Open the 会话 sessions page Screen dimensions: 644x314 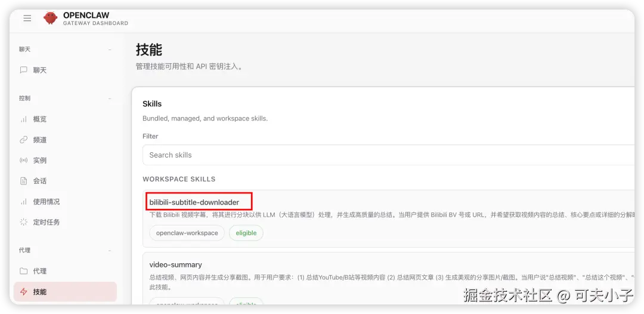(x=66, y=181)
